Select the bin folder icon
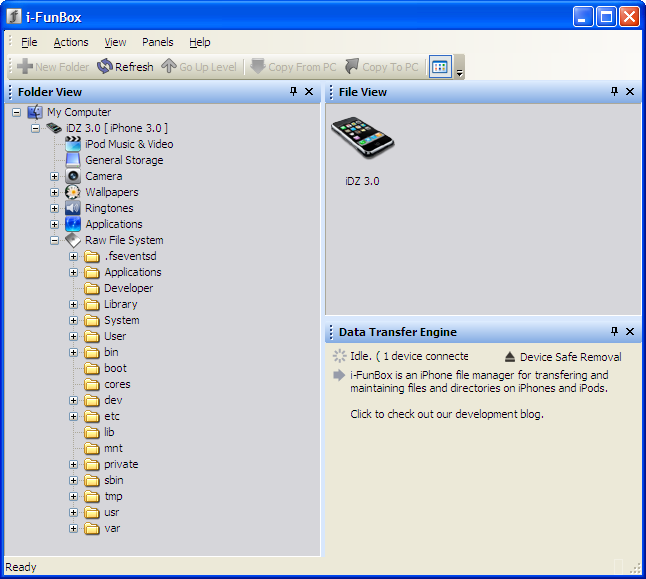Screen dimensions: 646x579 92,352
